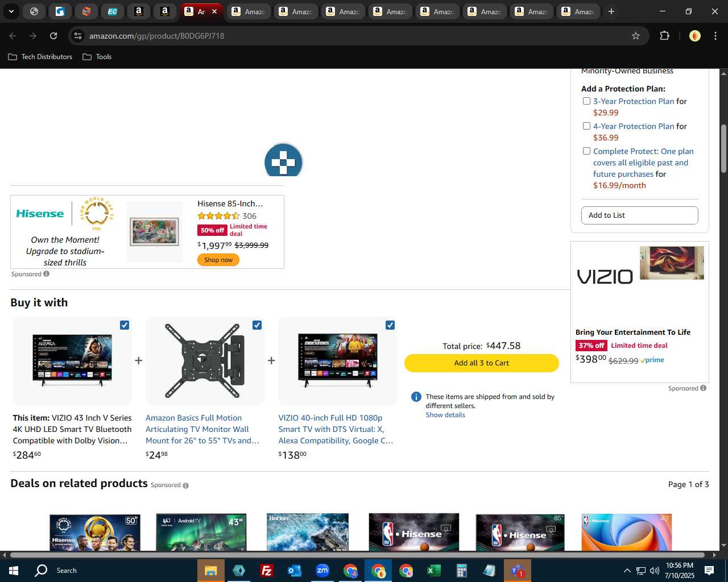Uncheck the VIZIO 40-inch TV item
This screenshot has width=728, height=582.
390,325
